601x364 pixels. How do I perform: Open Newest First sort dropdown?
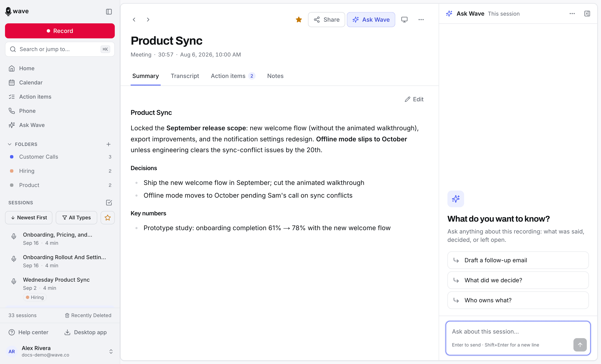[29, 218]
